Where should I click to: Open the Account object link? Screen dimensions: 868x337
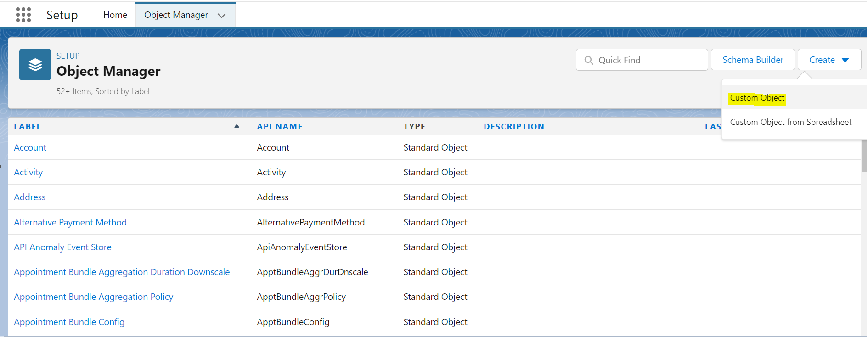coord(30,147)
